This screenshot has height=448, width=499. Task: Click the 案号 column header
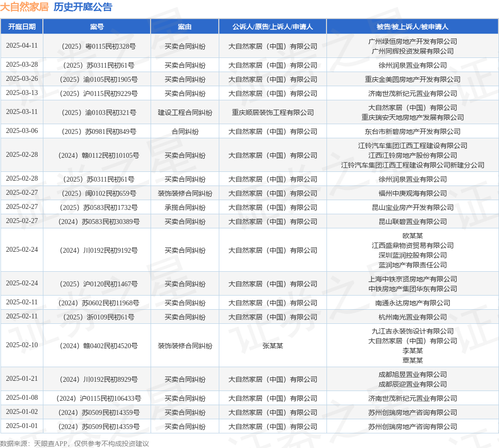click(x=97, y=27)
